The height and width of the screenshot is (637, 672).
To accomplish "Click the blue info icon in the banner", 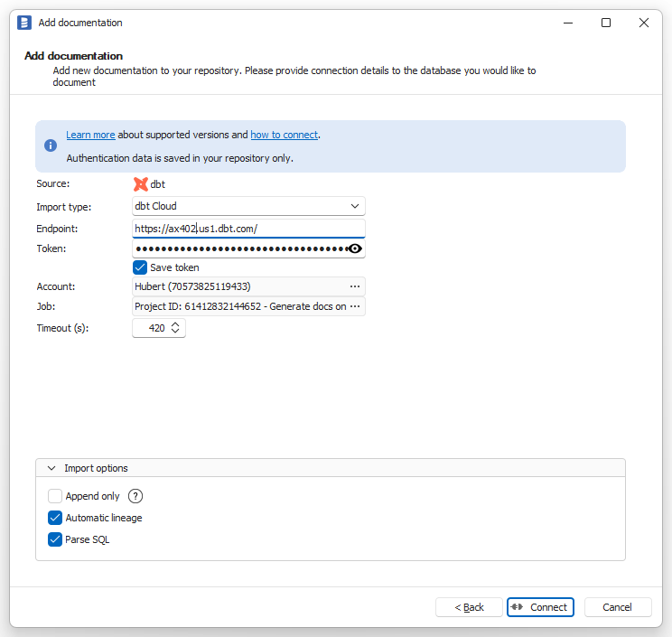I will (51, 145).
